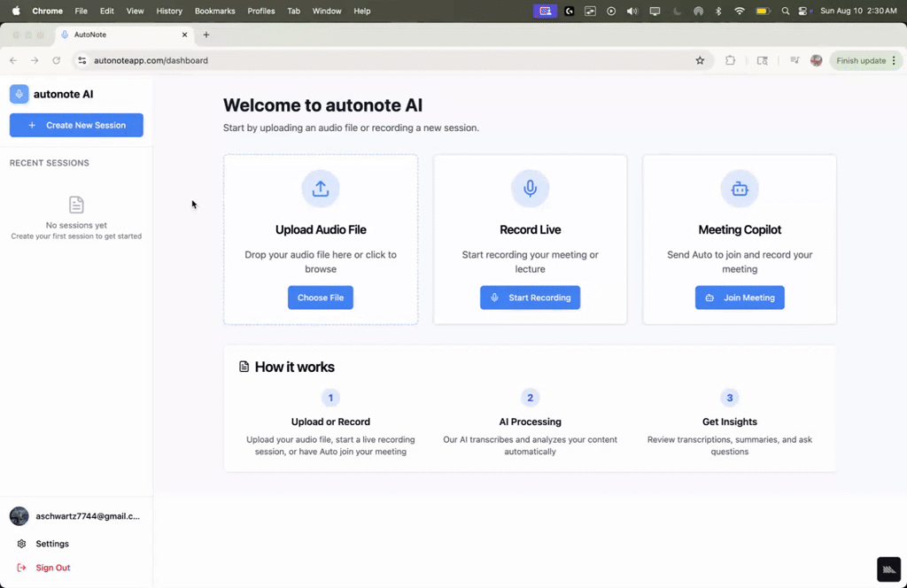The width and height of the screenshot is (907, 588).
Task: Click the document icon beside How it works
Action: pos(243,366)
